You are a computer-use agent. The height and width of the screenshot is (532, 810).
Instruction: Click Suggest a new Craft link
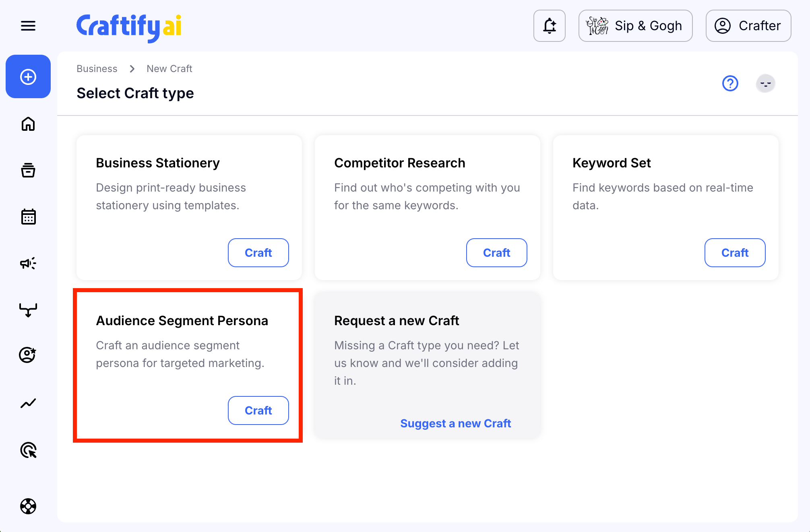(x=455, y=423)
